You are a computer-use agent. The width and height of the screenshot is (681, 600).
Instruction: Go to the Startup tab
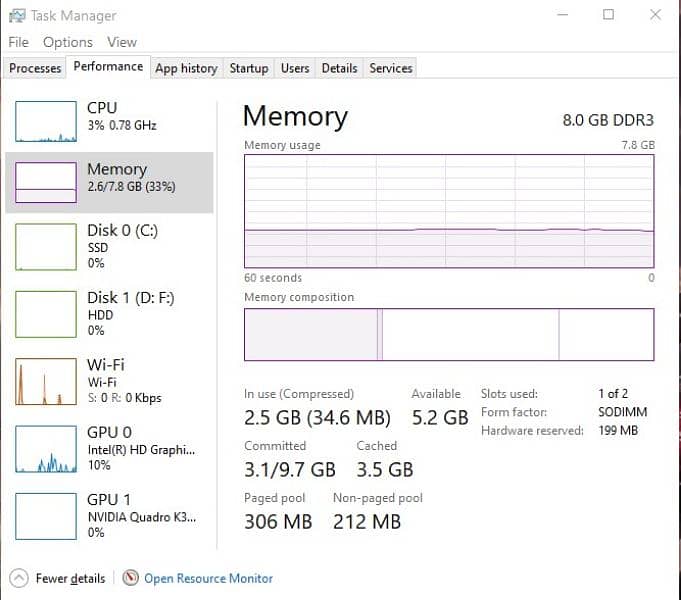pos(248,68)
